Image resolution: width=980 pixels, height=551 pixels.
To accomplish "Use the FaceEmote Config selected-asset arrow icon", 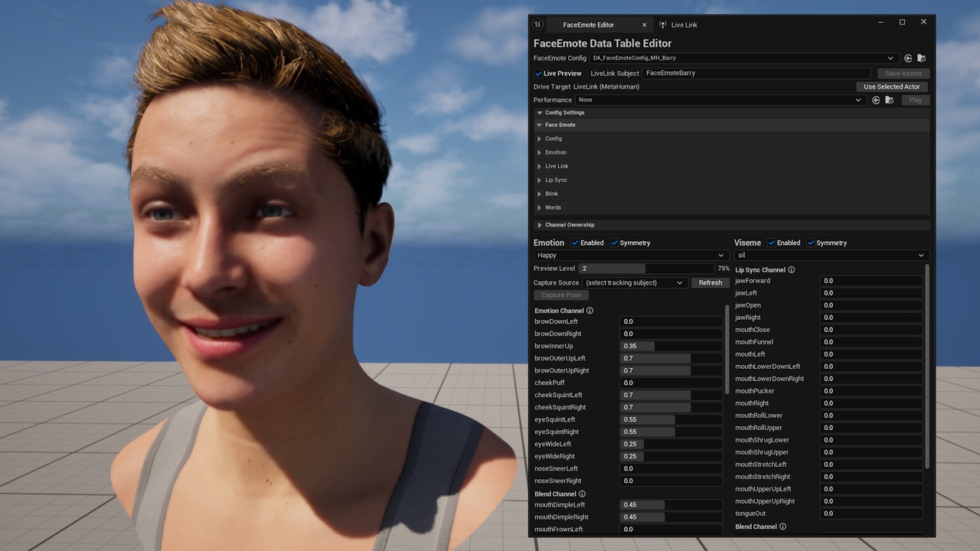I will pyautogui.click(x=908, y=58).
